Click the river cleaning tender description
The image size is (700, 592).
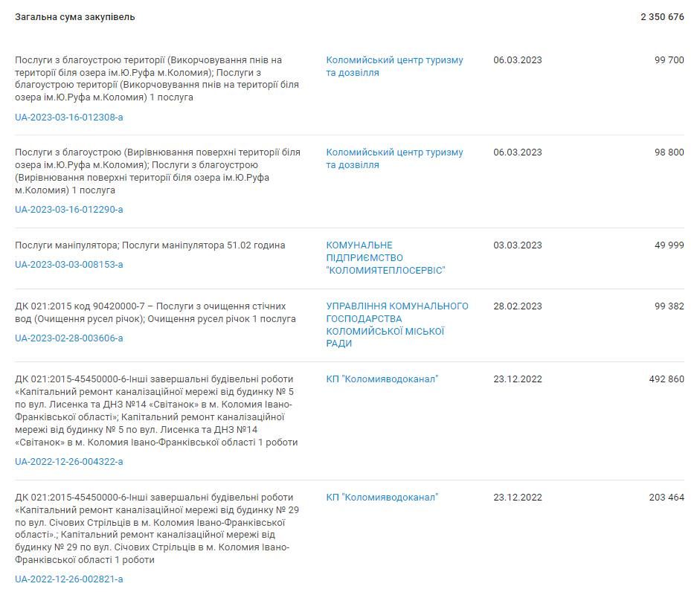coord(155,312)
